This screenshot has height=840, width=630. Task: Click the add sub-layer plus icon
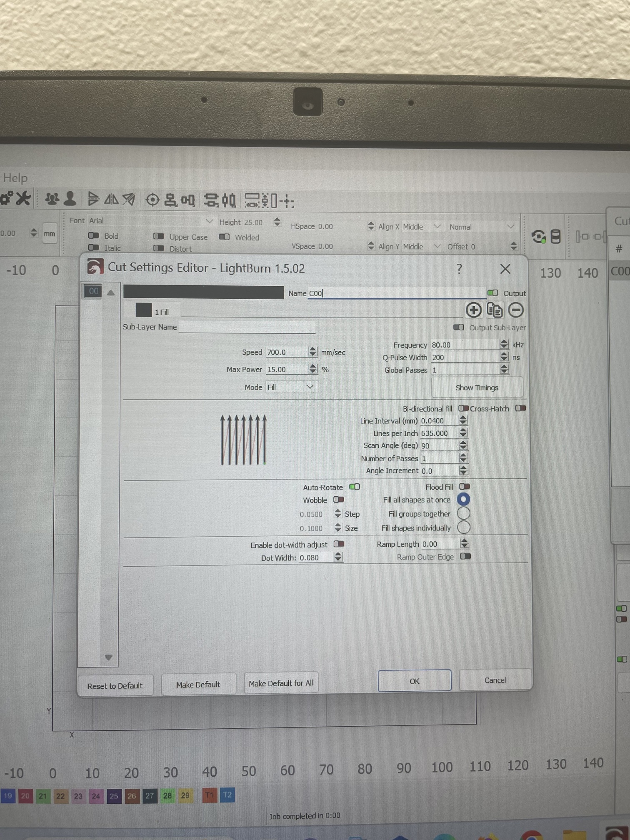pos(473,310)
